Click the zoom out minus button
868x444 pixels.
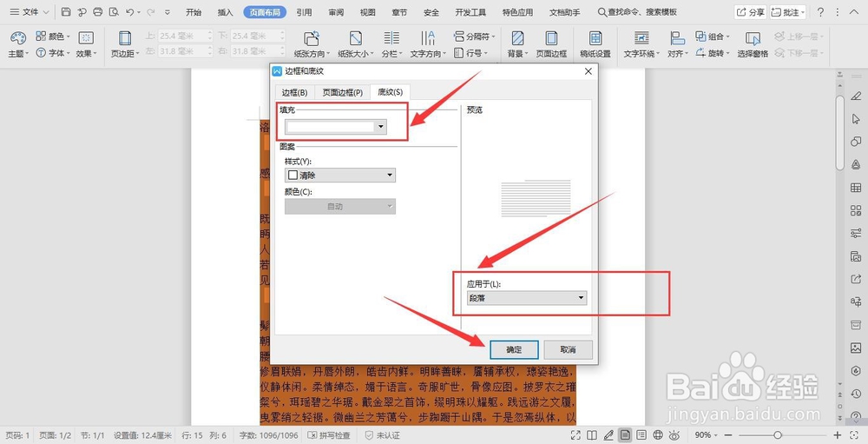pos(728,435)
